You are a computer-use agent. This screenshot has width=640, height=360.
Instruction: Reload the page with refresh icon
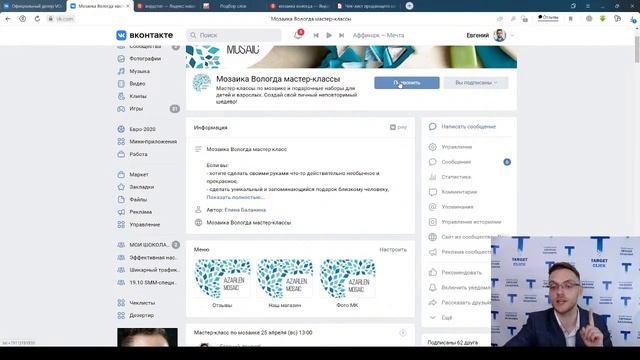(x=37, y=19)
